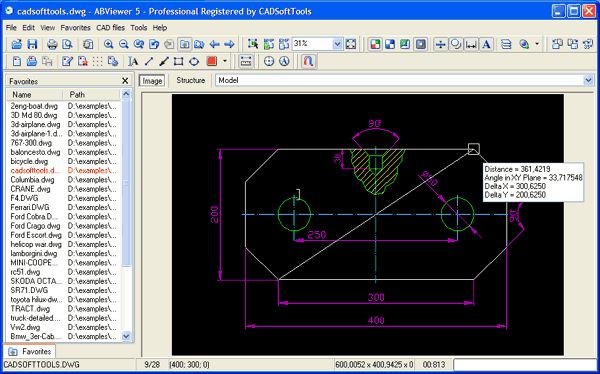Open Ferrari.DWG in Favorites list
Image resolution: width=600 pixels, height=374 pixels.
pyautogui.click(x=30, y=207)
